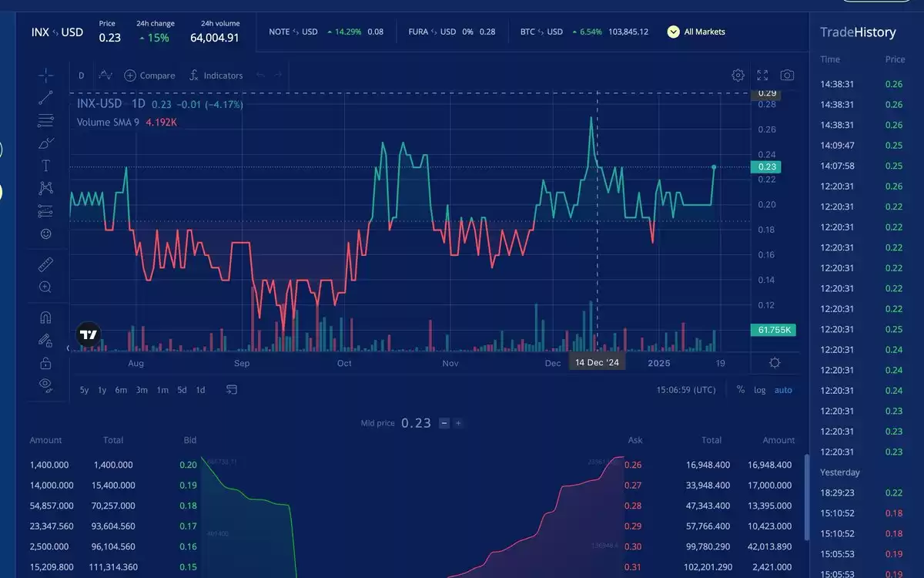924x578 pixels.
Task: Click the 18:29:23 trade under Yesterday
Action: coord(862,492)
